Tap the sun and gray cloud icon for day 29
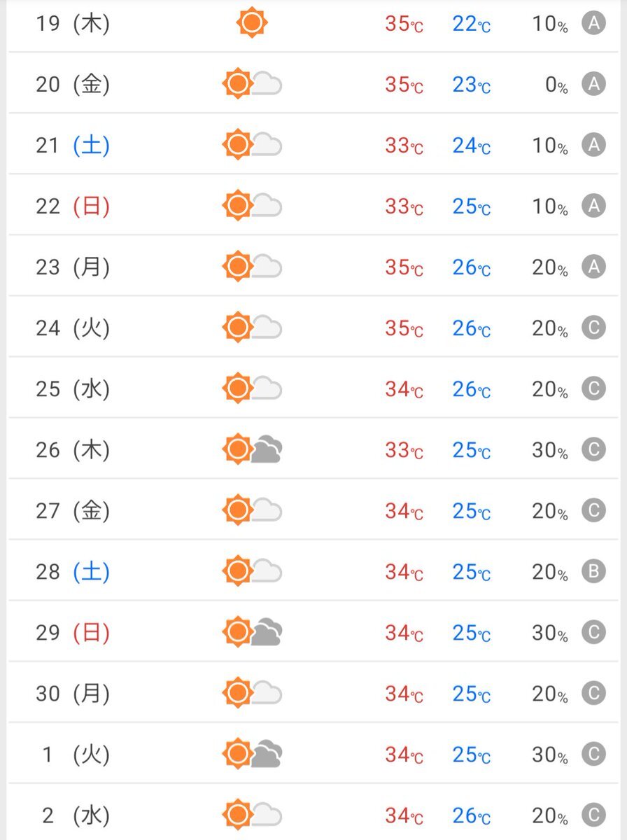Viewport: 627px width, 840px height. 252,632
